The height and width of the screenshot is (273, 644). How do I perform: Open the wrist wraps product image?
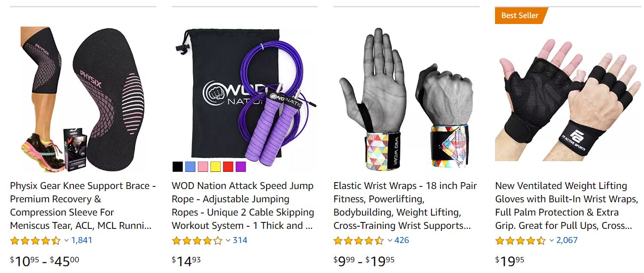pos(406,99)
